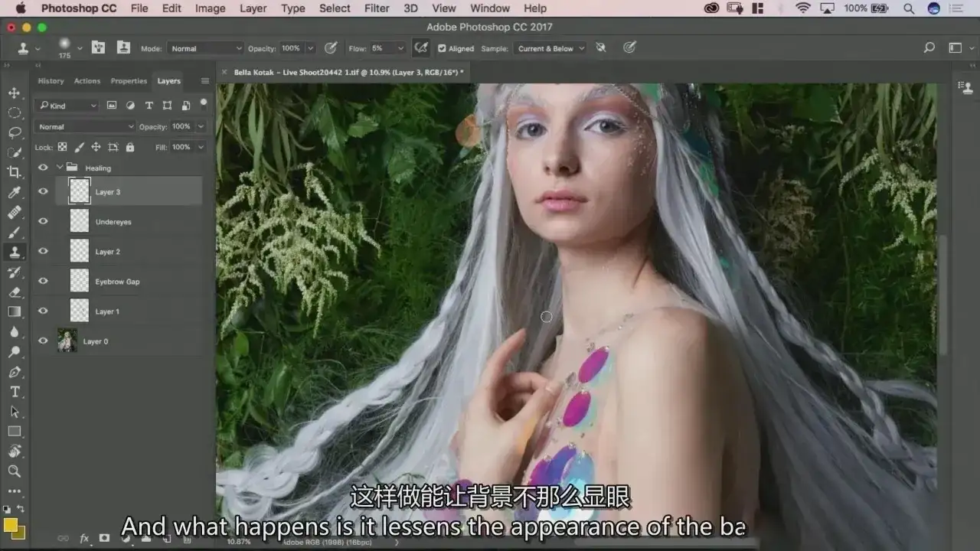Image resolution: width=980 pixels, height=551 pixels.
Task: Filter layers by type layers icon
Action: [149, 106]
